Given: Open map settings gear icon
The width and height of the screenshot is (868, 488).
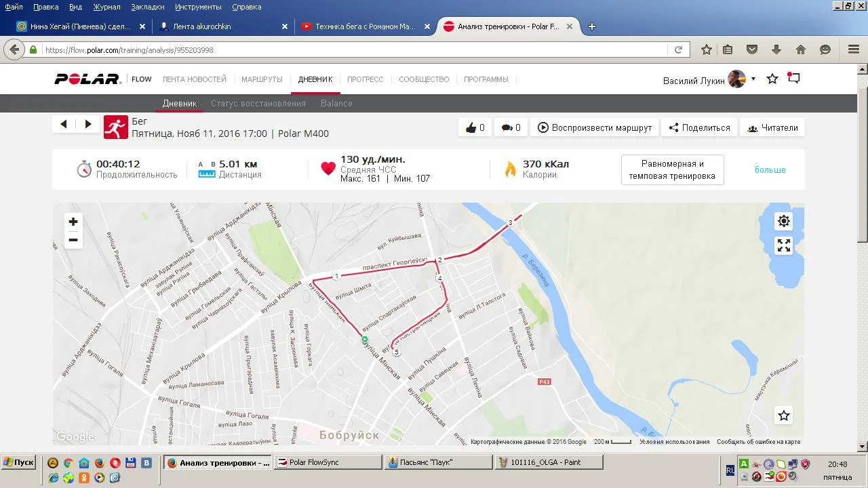Looking at the screenshot, I should pyautogui.click(x=783, y=221).
